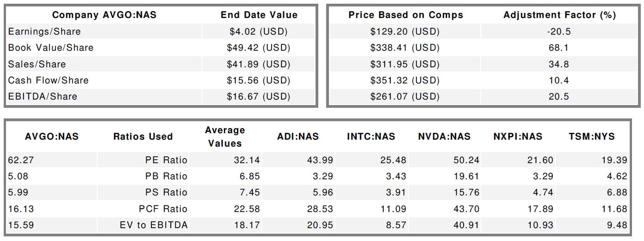Select the EBITDA/Share value $16.67
The image size is (644, 241).
point(258,96)
